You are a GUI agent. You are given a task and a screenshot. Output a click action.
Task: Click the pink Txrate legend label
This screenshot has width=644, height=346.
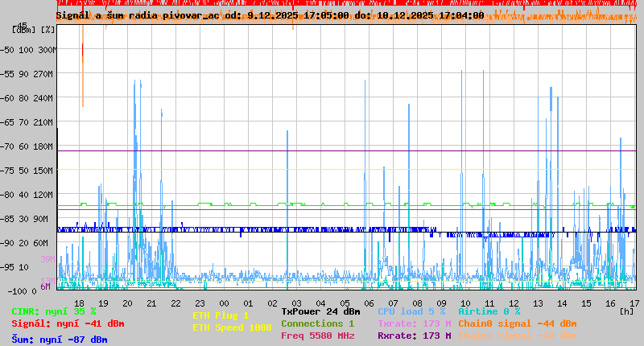414,323
